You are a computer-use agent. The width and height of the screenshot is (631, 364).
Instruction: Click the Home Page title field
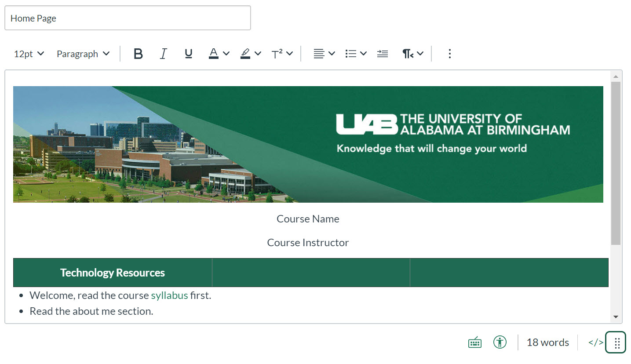tap(128, 18)
